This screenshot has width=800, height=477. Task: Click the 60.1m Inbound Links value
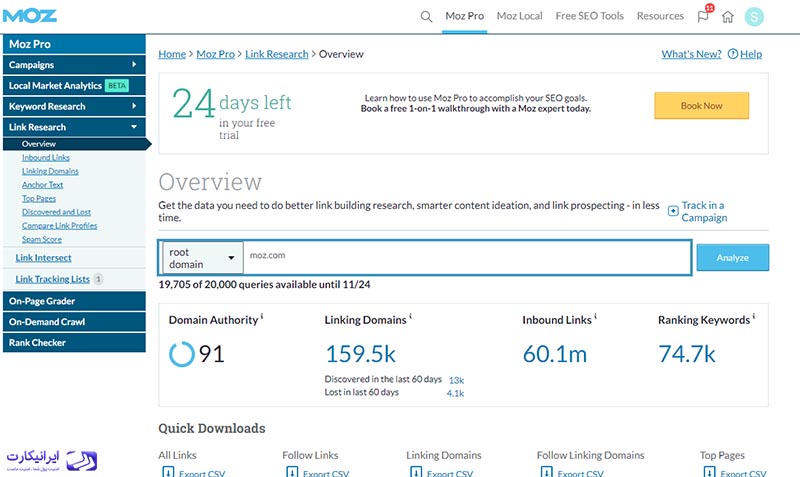tap(555, 354)
